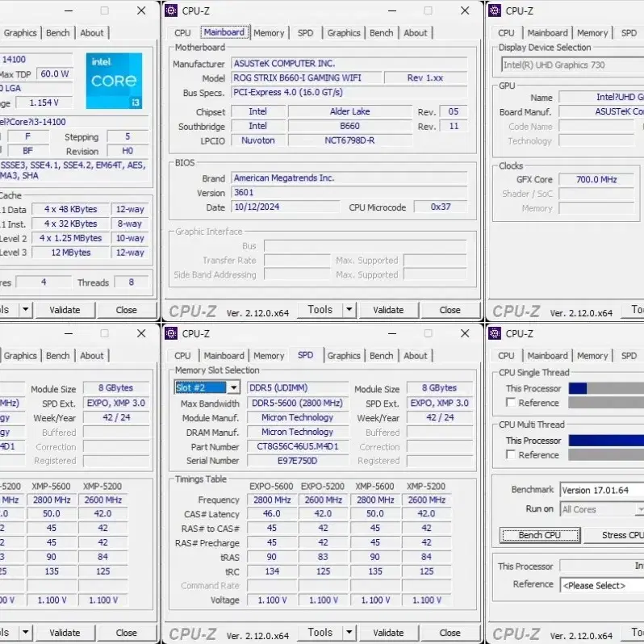Click Multi Thread This Processor score bar
This screenshot has width=644, height=644.
click(606, 441)
